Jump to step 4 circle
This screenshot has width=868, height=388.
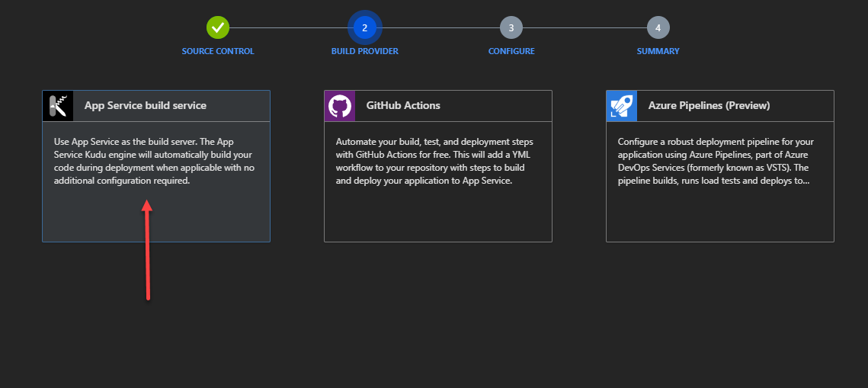pos(658,28)
